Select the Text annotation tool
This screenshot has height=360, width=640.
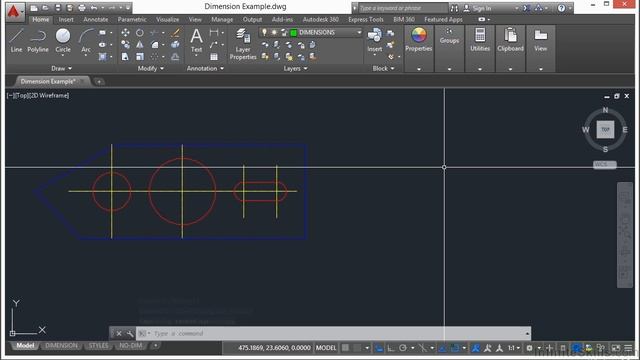click(196, 41)
